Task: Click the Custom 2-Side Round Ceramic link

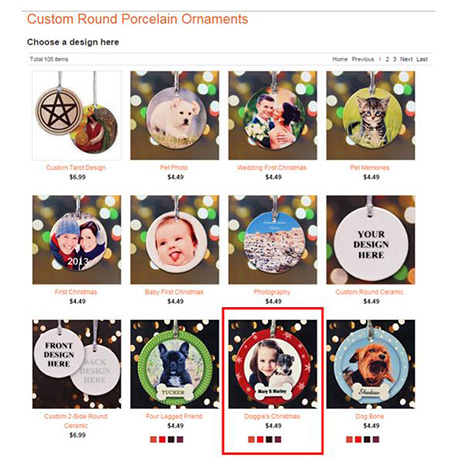Action: coord(76,421)
